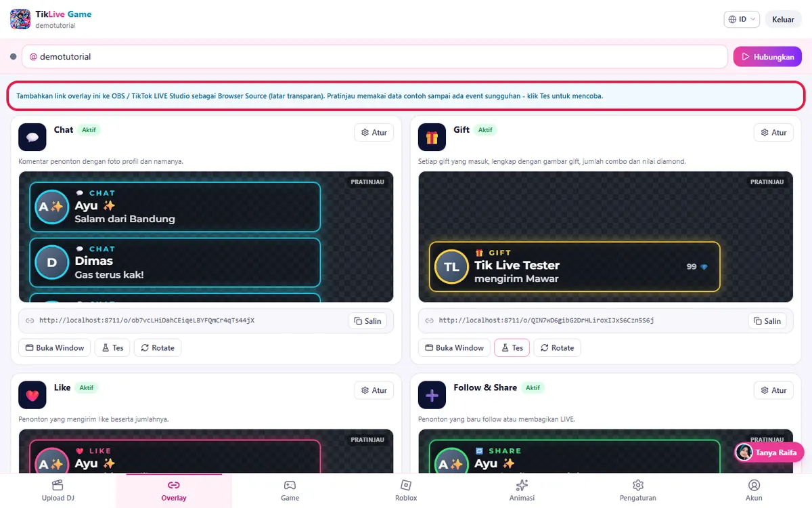Open the Pengaturan settings tab
Image resolution: width=812 pixels, height=508 pixels.
tap(637, 491)
